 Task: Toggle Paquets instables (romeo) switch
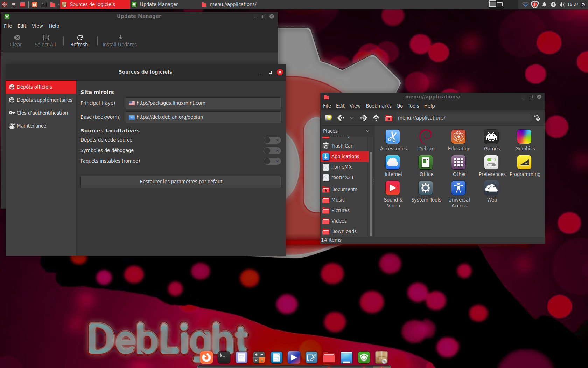(x=272, y=161)
